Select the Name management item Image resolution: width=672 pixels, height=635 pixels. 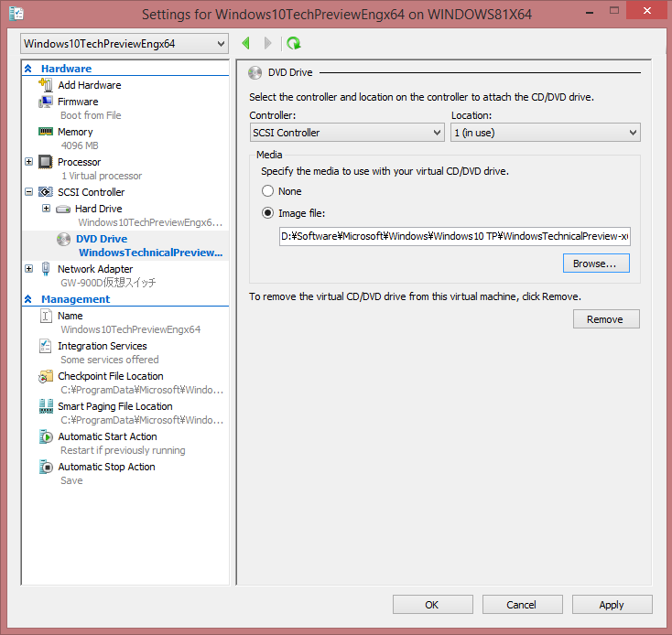pos(70,316)
